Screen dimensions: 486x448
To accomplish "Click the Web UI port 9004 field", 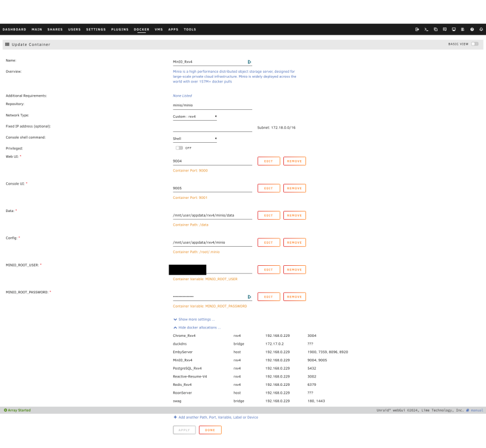I will point(212,161).
